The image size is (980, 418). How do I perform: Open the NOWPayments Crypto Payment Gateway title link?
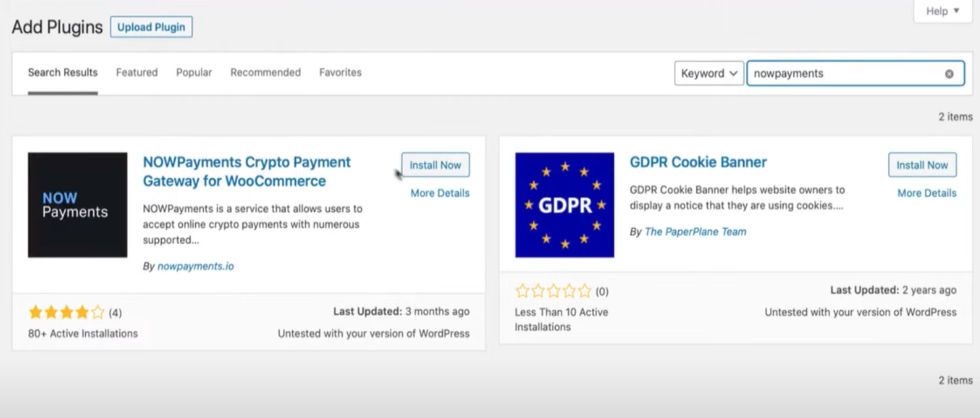(x=247, y=172)
